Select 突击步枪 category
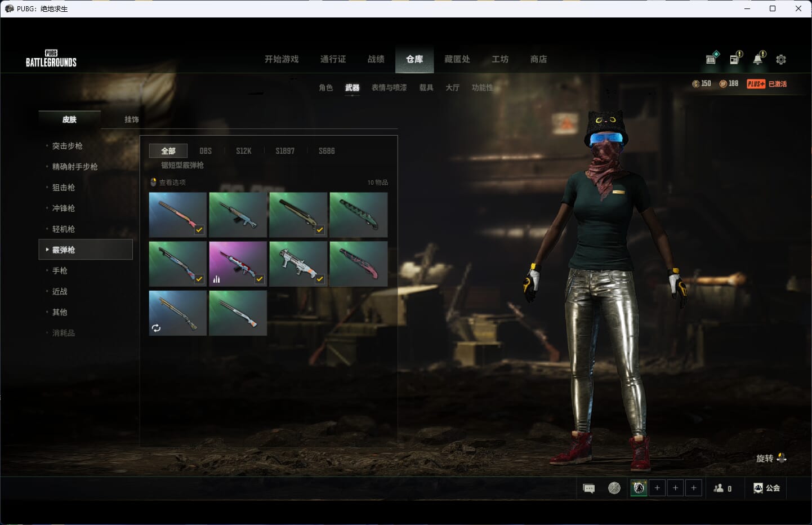Image resolution: width=812 pixels, height=525 pixels. pyautogui.click(x=68, y=146)
